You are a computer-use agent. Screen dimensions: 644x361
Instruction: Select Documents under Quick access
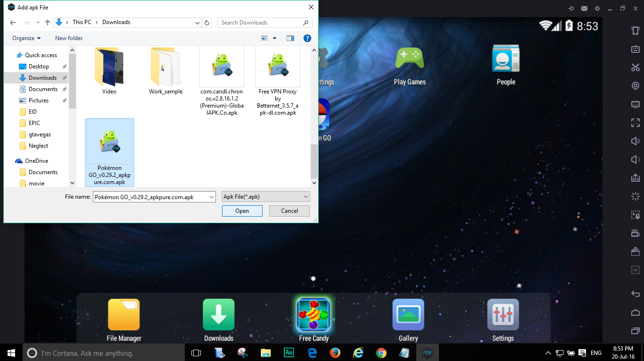pyautogui.click(x=43, y=89)
